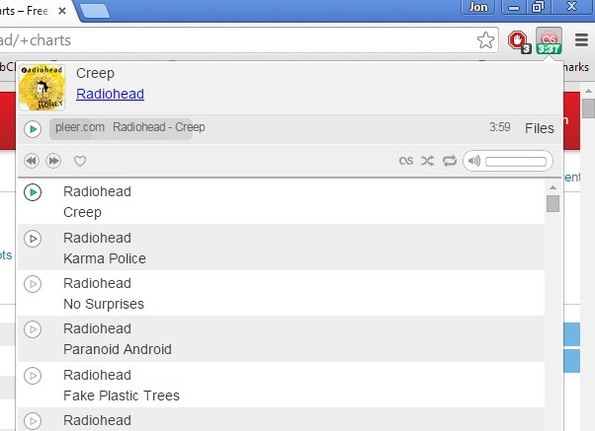Close the current browser tab
Screen dimensions: 595x431
[62, 11]
